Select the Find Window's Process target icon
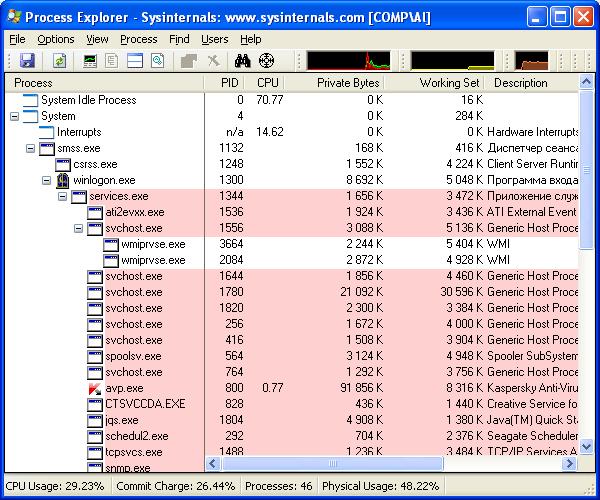600x500 pixels. 266,61
